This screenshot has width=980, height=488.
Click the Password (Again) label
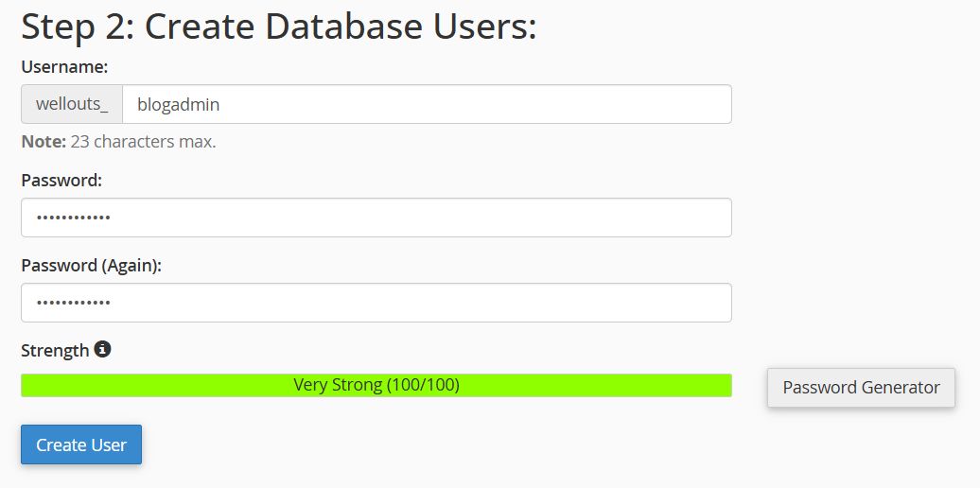pos(91,266)
